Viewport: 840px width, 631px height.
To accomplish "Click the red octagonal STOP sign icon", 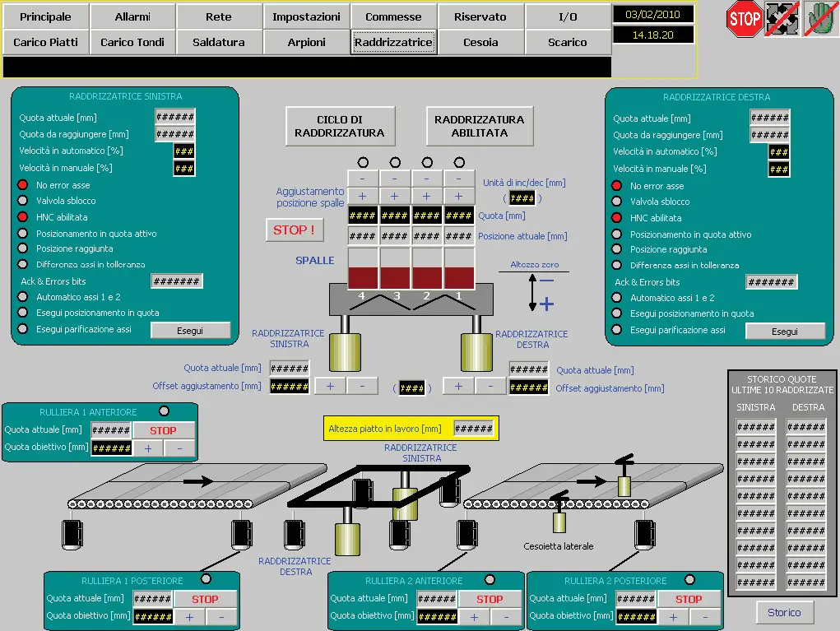I will (x=744, y=18).
